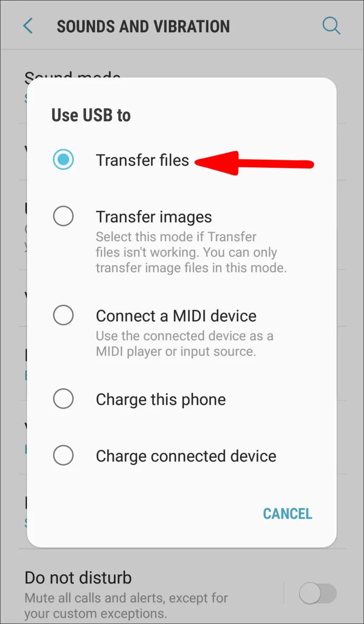Toggle the Do not disturb switch
The image size is (364, 624).
318,594
